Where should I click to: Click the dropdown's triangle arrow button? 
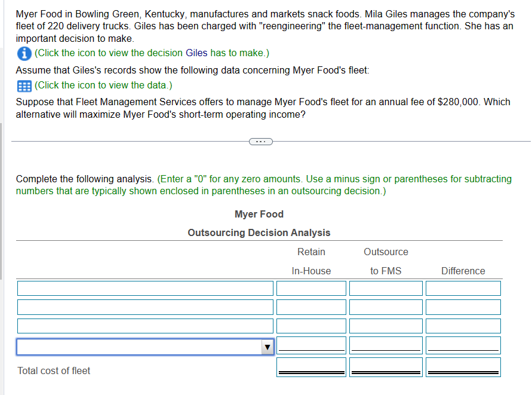267,347
